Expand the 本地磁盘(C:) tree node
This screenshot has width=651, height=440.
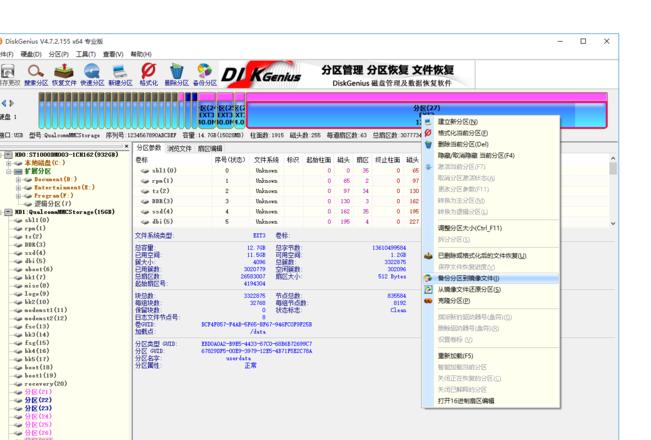coord(8,163)
